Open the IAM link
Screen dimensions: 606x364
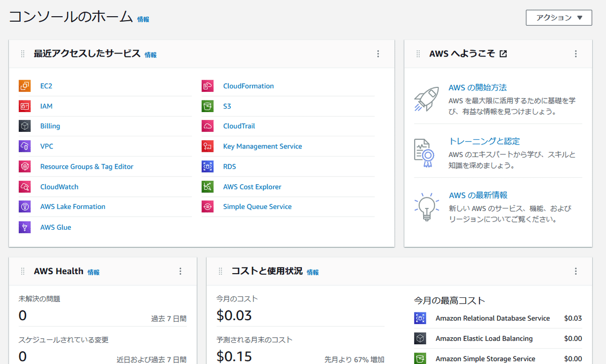pyautogui.click(x=46, y=106)
